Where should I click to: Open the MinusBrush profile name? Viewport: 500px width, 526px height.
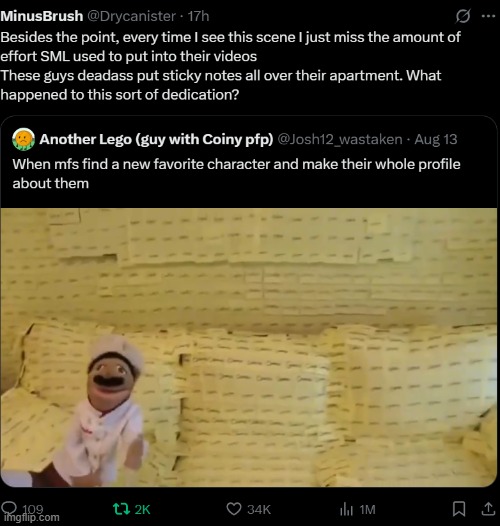[x=42, y=16]
